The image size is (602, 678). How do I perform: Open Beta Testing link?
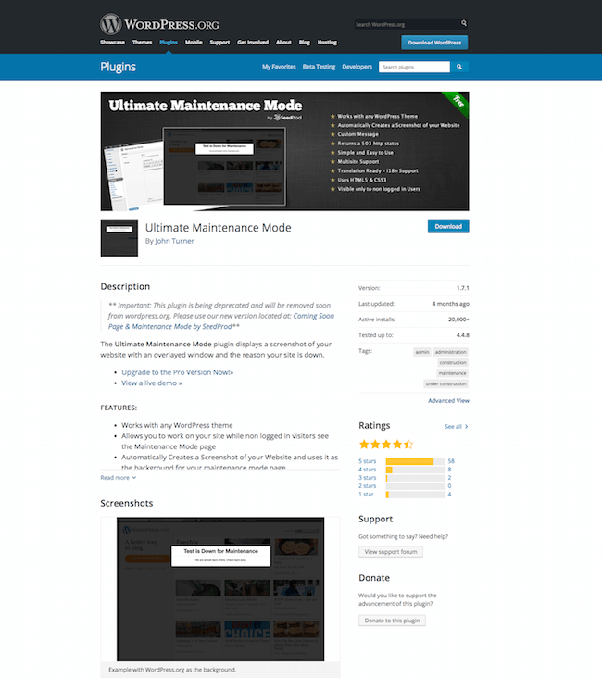(x=319, y=67)
